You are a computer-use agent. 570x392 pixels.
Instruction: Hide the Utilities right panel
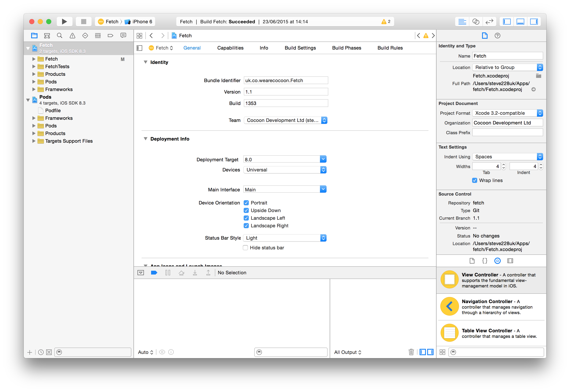coord(534,22)
